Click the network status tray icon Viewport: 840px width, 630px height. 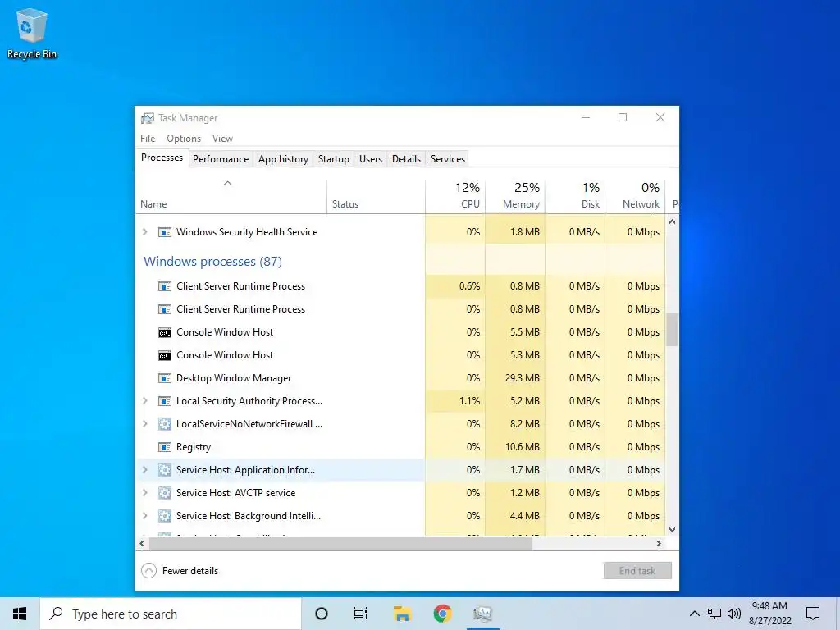(714, 614)
